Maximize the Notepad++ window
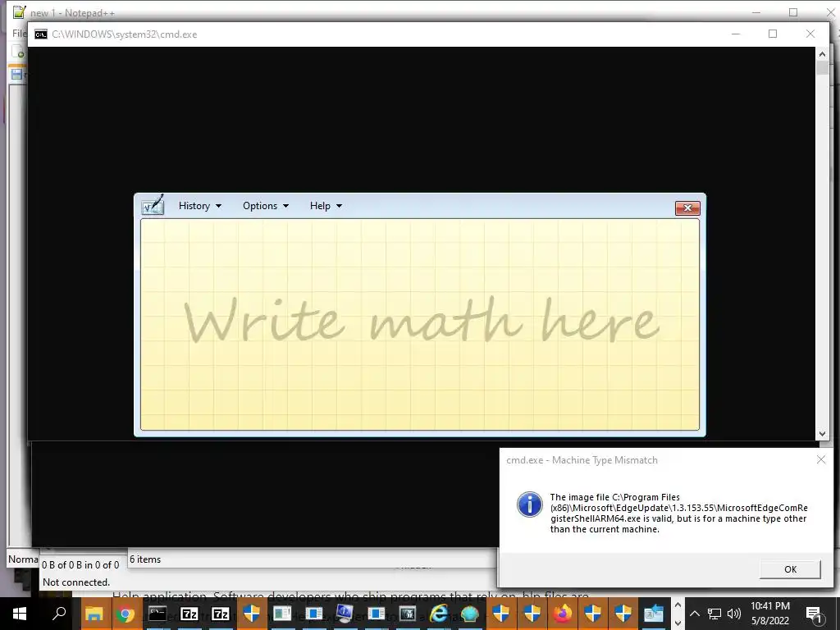 tap(793, 12)
